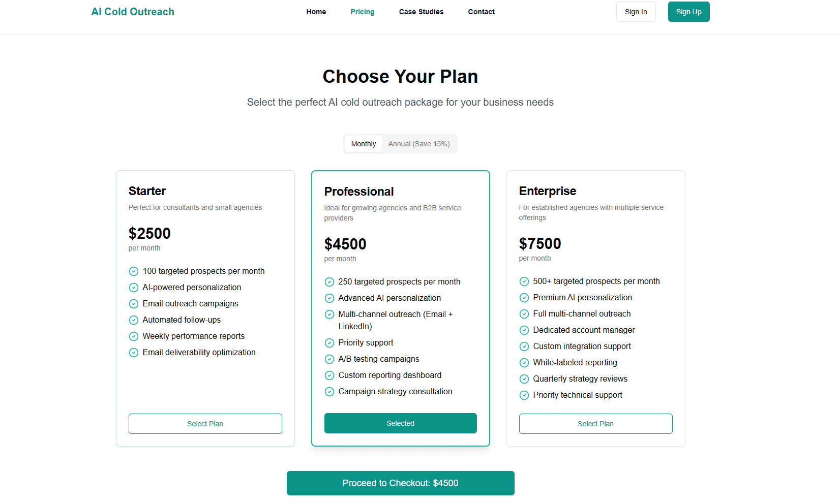Viewport: 840px width, 504px height.
Task: Open the Home page
Action: tap(316, 12)
